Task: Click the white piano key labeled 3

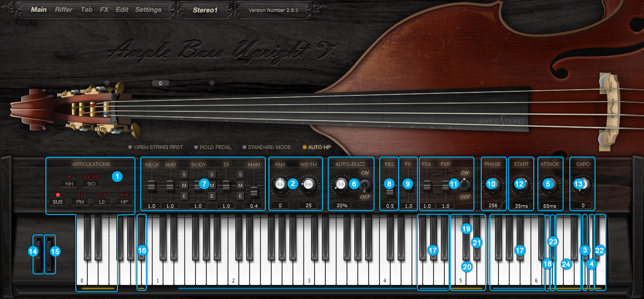Action: coord(309,273)
